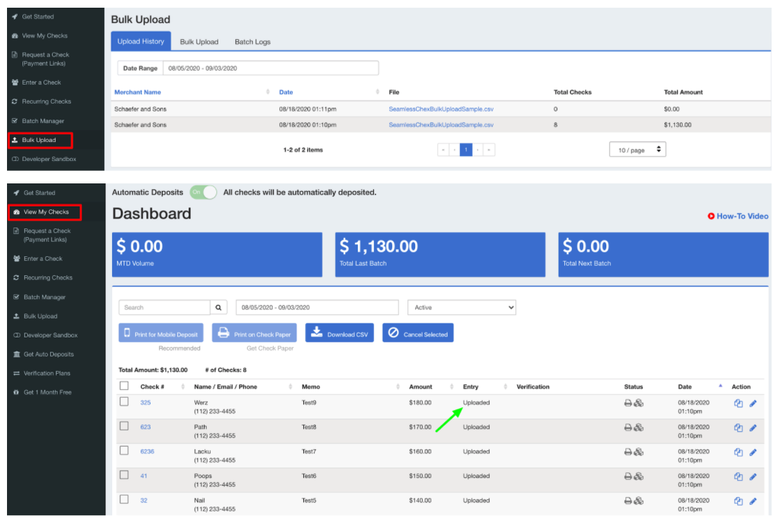
Task: Open Batch Manager in the dashboard sidebar
Action: click(x=44, y=297)
